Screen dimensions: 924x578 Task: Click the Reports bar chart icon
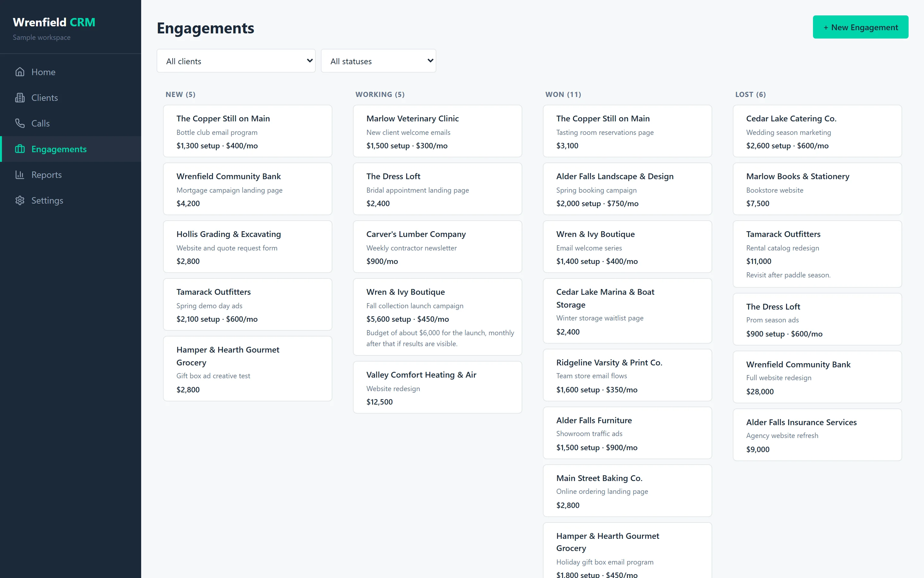coord(20,175)
